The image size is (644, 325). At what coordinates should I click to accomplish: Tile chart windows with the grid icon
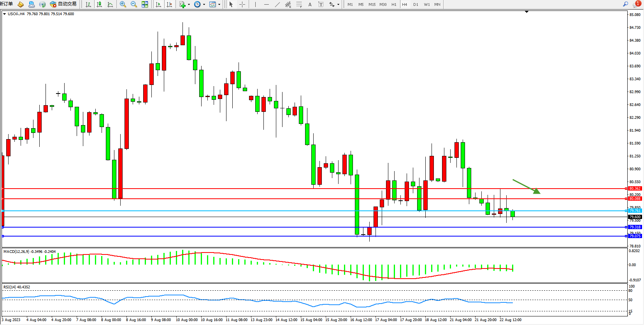tap(145, 4)
